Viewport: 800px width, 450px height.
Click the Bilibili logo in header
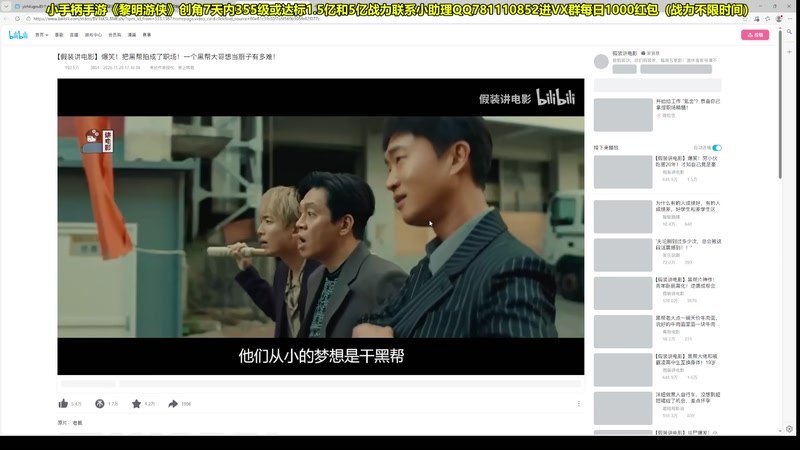[18, 34]
